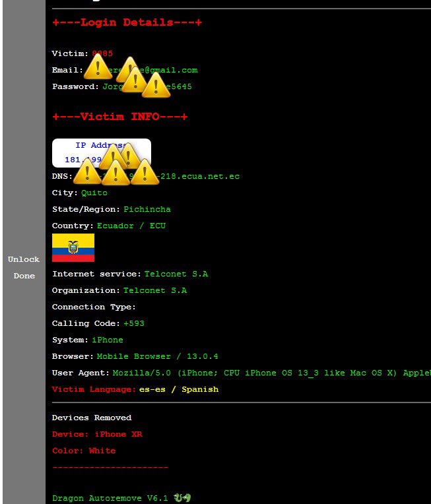Click Internet service value 'Telconet S.A'
The image size is (431, 504).
176,274
